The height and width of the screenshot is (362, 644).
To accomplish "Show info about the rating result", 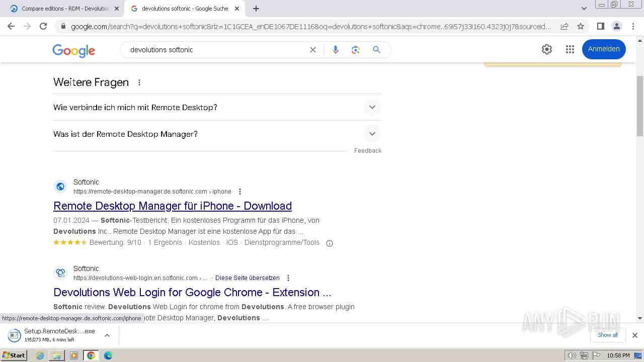I will [330, 243].
